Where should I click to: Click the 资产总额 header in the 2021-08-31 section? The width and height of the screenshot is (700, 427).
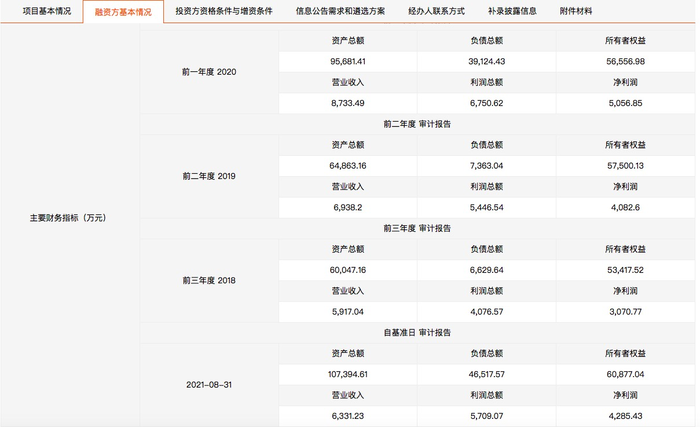pyautogui.click(x=348, y=353)
